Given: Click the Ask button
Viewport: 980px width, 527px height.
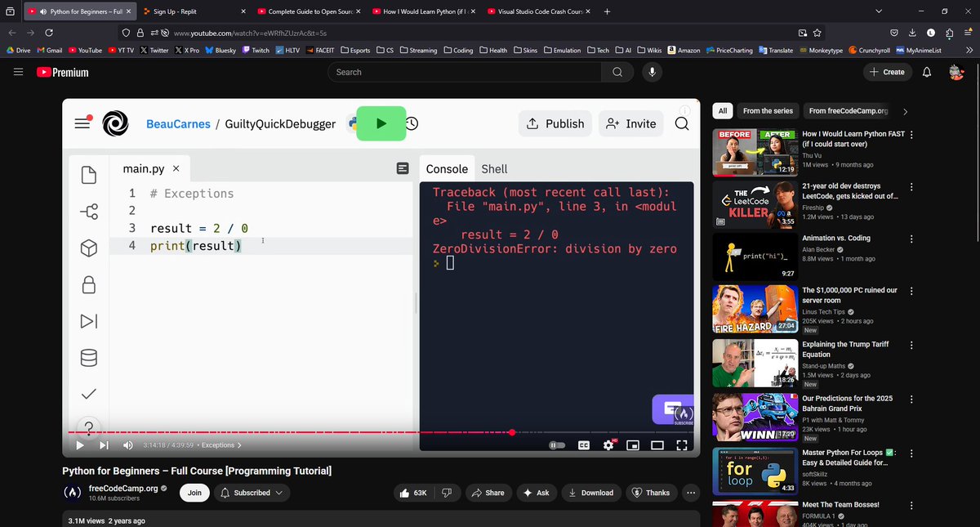Looking at the screenshot, I should pyautogui.click(x=536, y=493).
